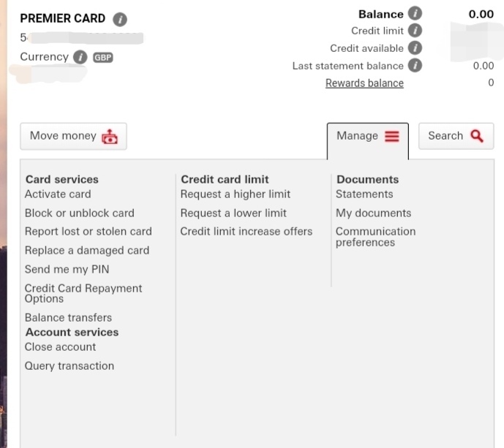Choose Block or unblock card

[80, 213]
